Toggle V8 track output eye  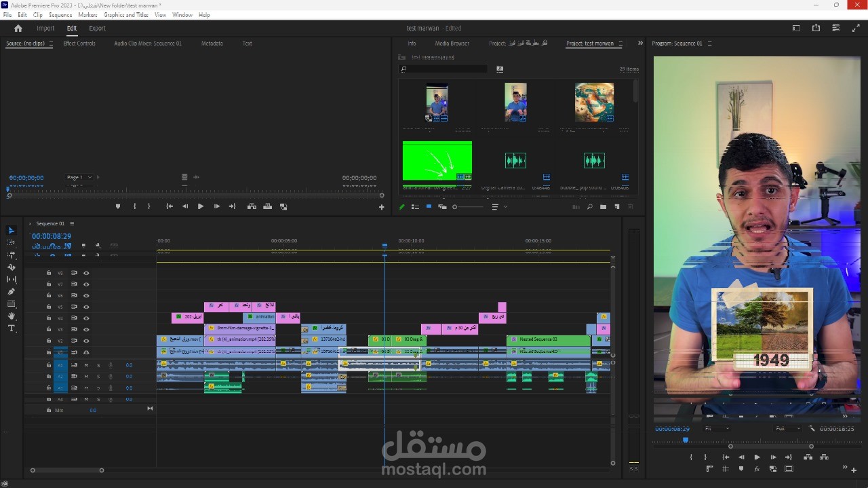(x=86, y=273)
